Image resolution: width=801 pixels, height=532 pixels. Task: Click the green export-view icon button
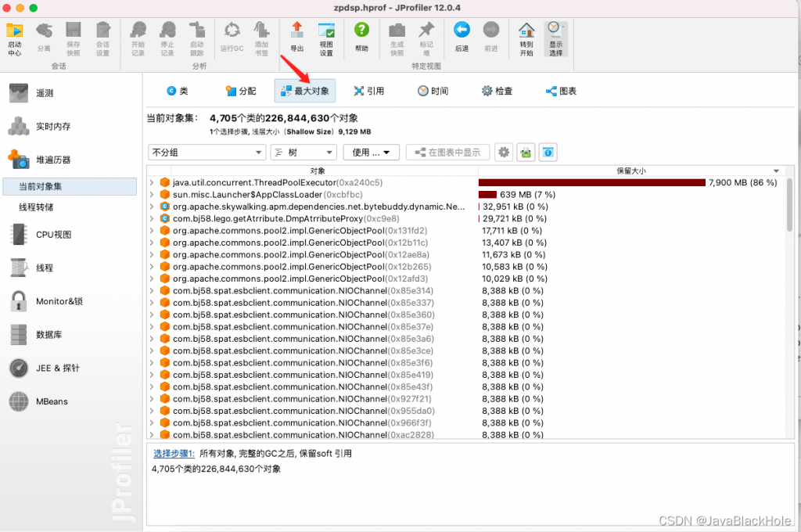point(526,153)
